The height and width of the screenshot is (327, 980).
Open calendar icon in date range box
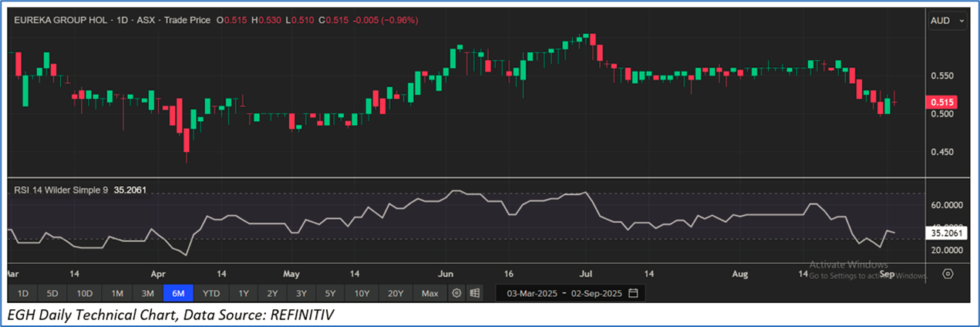(x=633, y=293)
